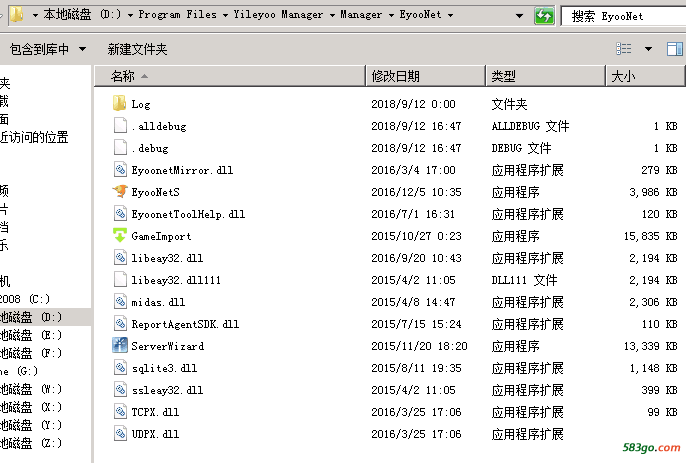Click the size value 3,986 KB
Screen dimensions: 686x463
[x=653, y=192]
